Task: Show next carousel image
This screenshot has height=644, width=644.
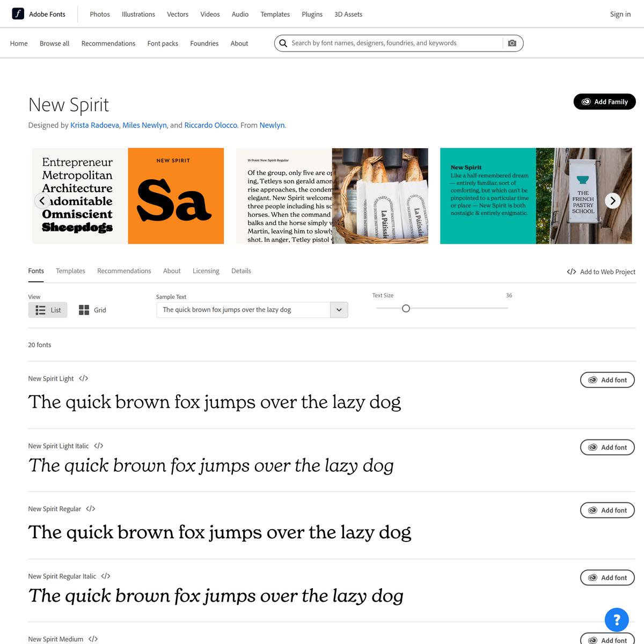Action: point(612,201)
